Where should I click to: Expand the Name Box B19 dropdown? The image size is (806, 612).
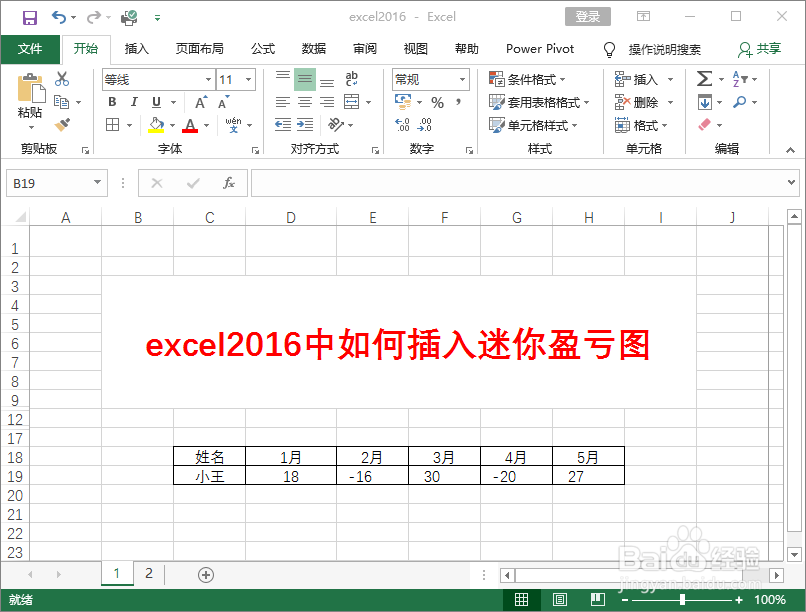(x=97, y=182)
